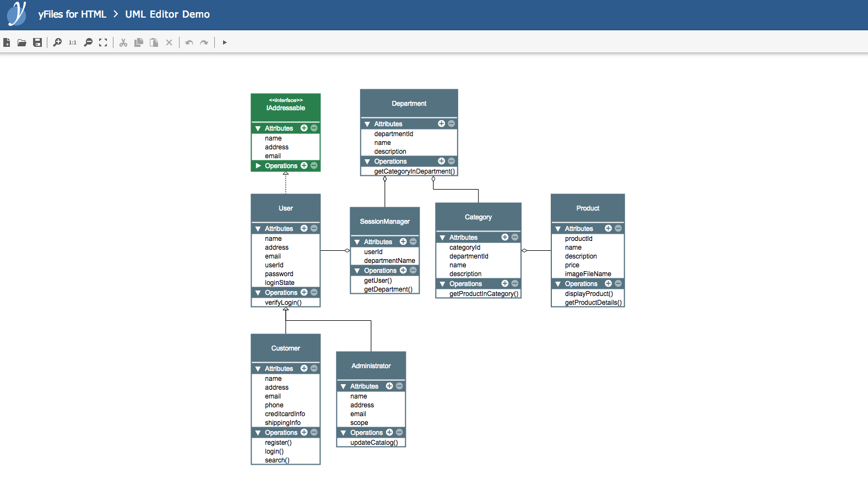Open the yFiles for HTML breadcrumb link
868x479 pixels.
point(72,14)
